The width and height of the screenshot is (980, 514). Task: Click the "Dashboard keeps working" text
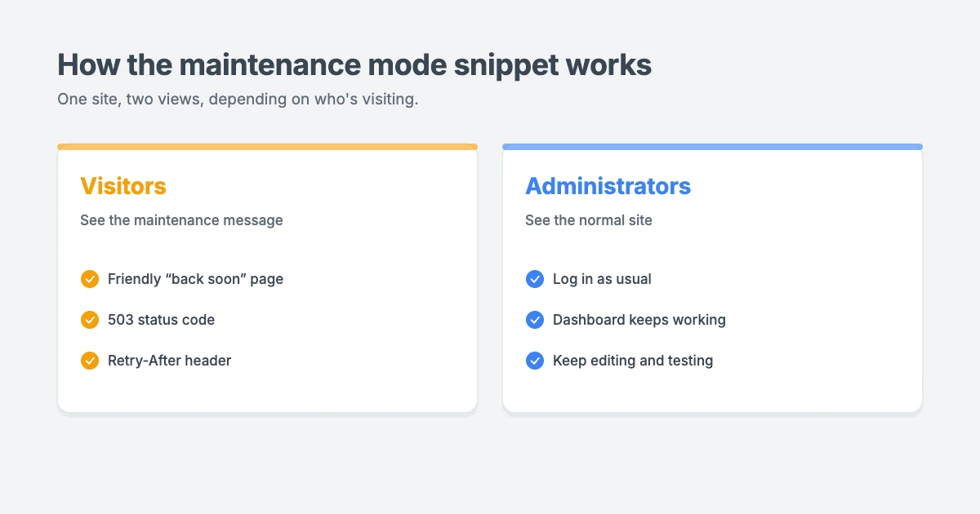click(x=639, y=320)
